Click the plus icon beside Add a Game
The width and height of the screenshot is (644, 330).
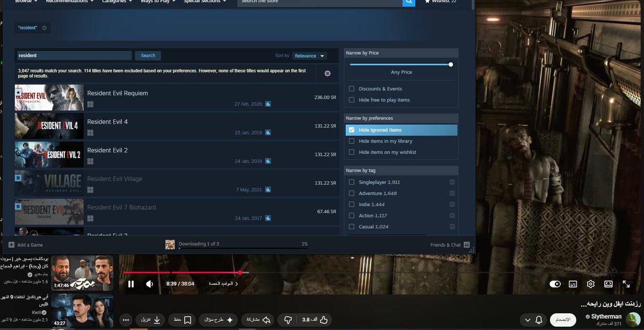click(11, 245)
